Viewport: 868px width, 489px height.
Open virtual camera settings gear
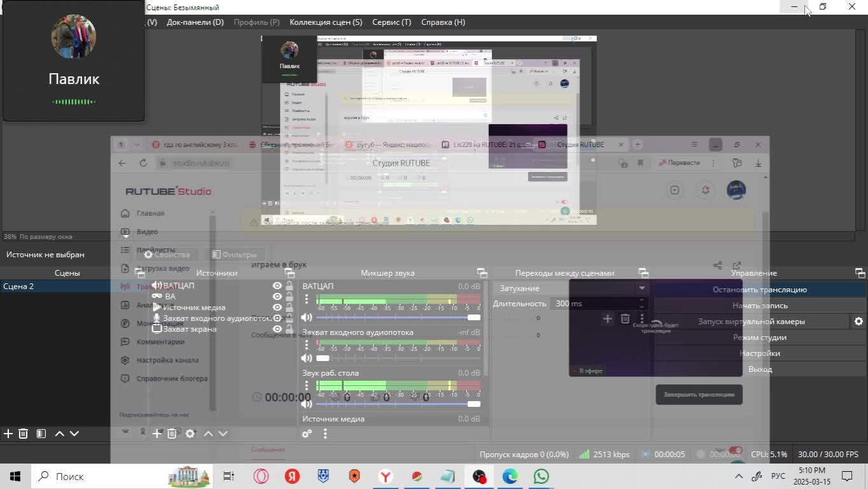858,322
